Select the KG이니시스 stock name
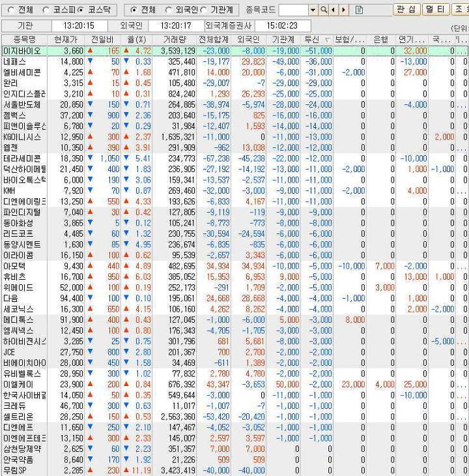 pyautogui.click(x=22, y=137)
